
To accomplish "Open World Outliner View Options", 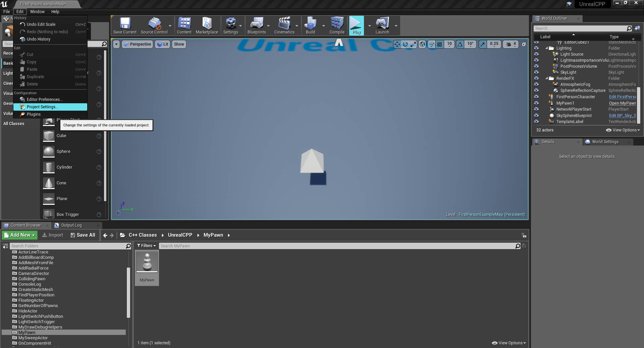I will 623,130.
